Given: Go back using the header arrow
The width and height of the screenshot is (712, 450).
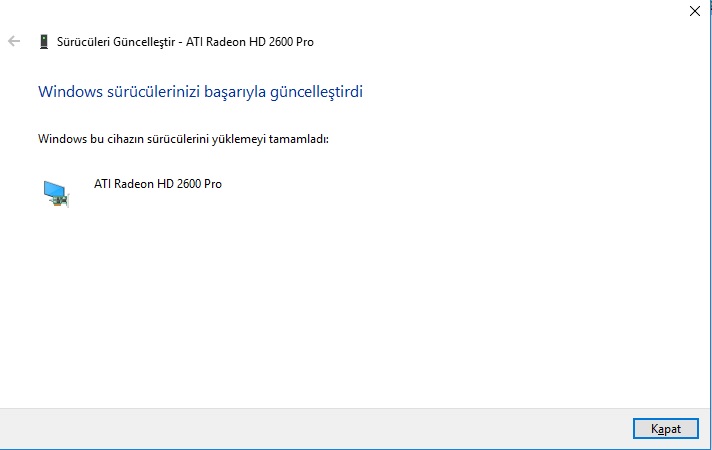Looking at the screenshot, I should tap(14, 41).
